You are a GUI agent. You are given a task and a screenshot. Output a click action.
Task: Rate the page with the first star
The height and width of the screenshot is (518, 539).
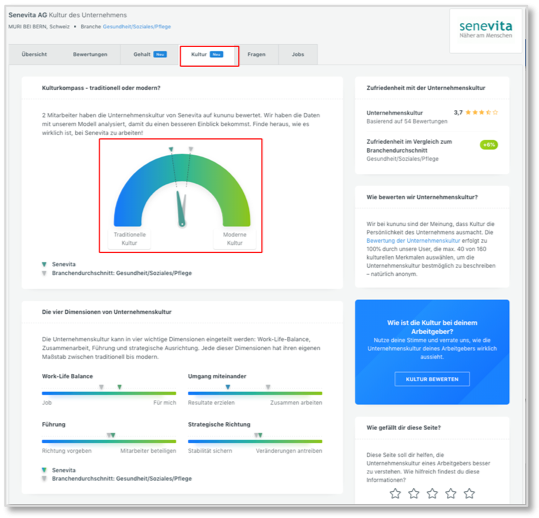pyautogui.click(x=395, y=494)
